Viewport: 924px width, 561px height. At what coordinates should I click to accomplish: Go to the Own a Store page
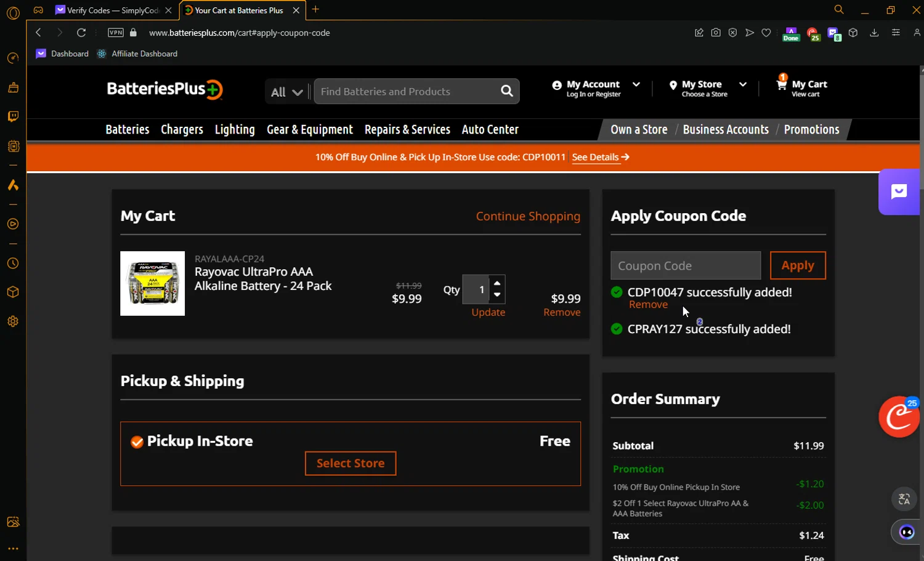[x=639, y=129]
